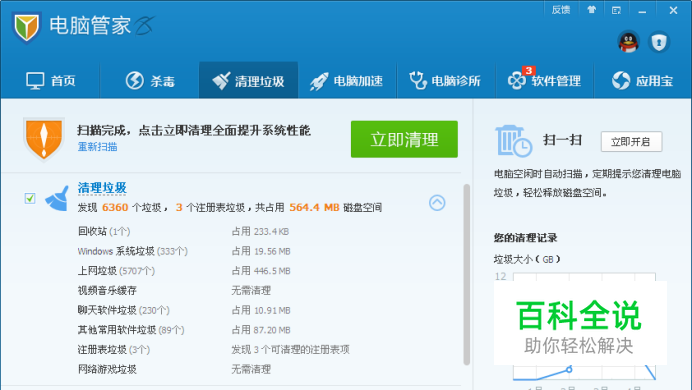Click the blue broom icon
This screenshot has width=692, height=390.
coord(57,198)
